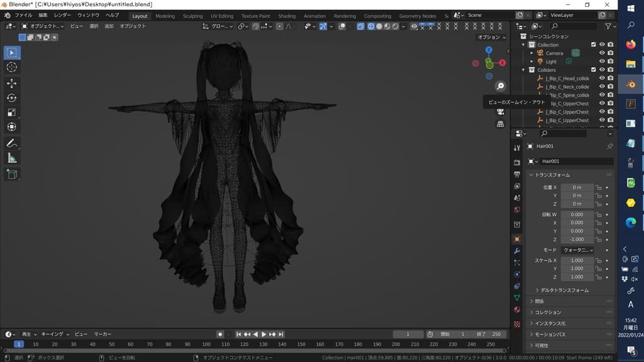
Task: Toggle the orthographic/perspective grid view icon
Action: [x=501, y=124]
